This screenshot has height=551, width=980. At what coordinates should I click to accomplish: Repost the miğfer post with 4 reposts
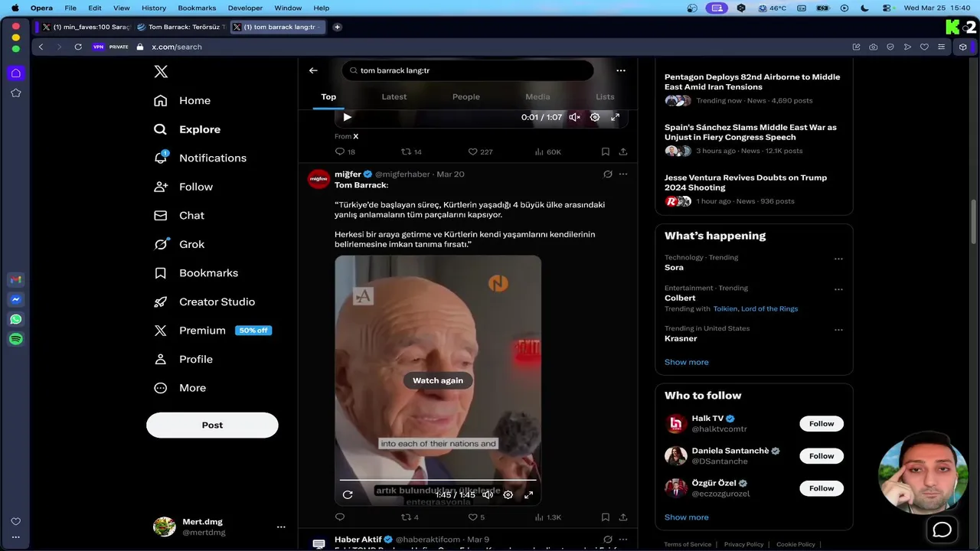[x=410, y=517]
